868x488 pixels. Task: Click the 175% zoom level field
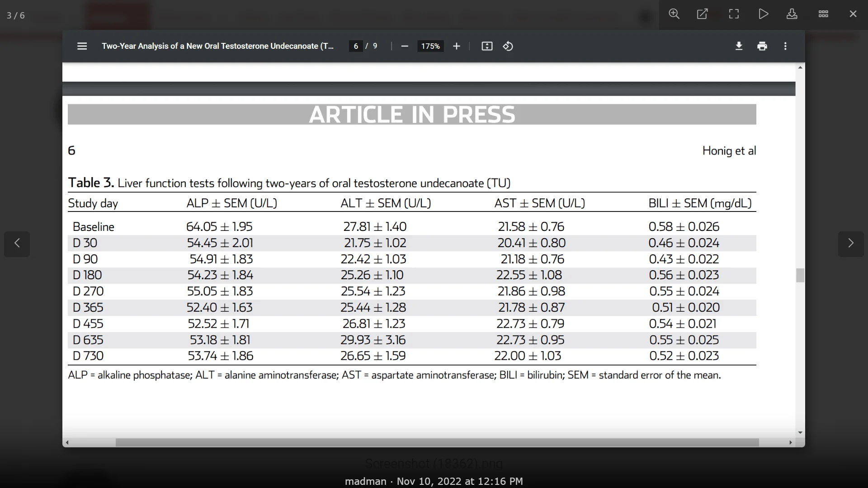tap(430, 46)
